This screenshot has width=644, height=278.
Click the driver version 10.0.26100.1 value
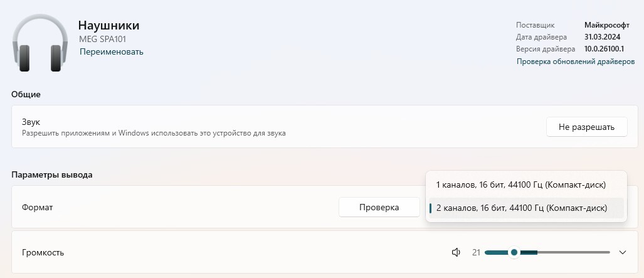(x=604, y=49)
